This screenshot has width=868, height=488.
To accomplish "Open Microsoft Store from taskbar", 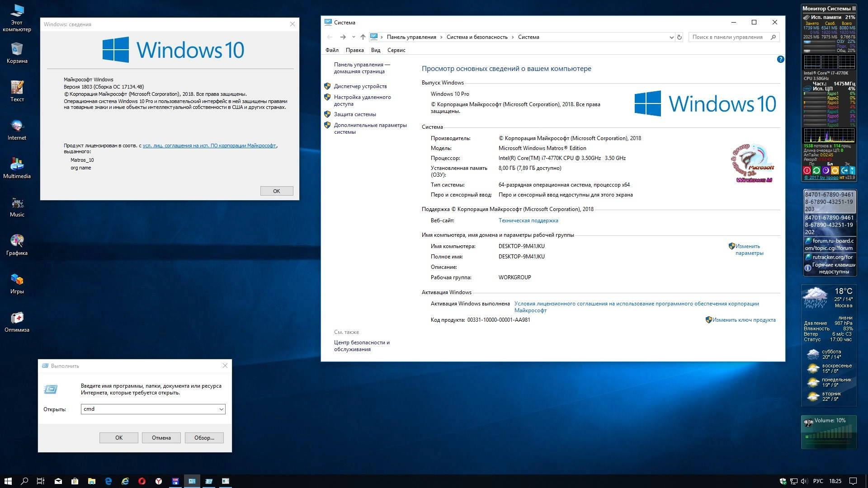I will (75, 481).
